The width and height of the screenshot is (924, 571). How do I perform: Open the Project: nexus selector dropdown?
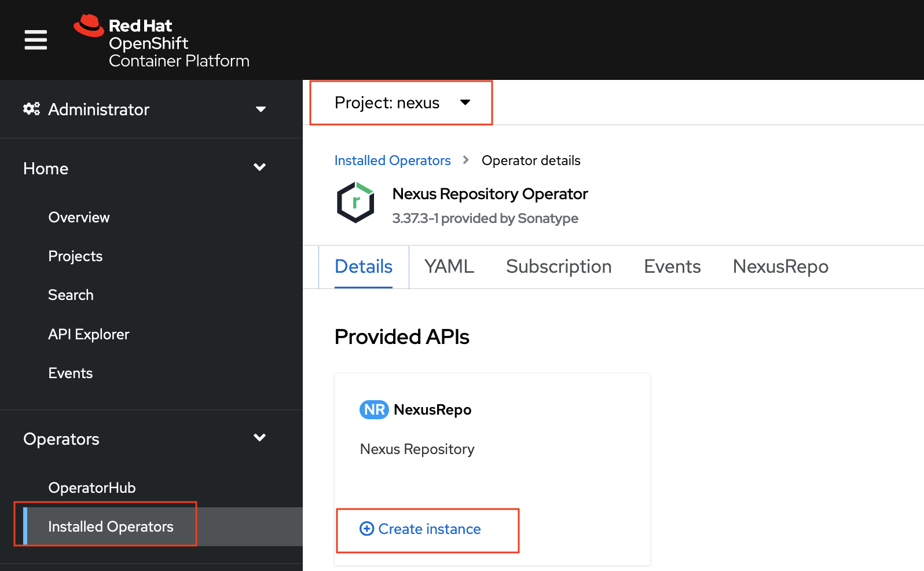point(402,103)
